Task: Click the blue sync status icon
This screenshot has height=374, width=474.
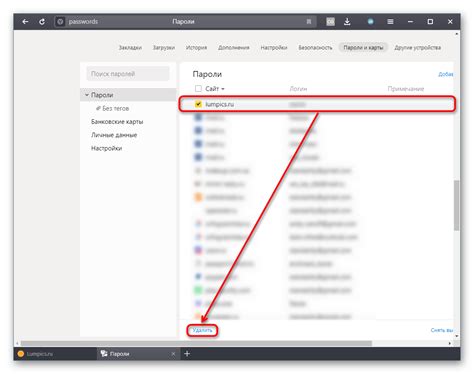Action: [x=370, y=22]
